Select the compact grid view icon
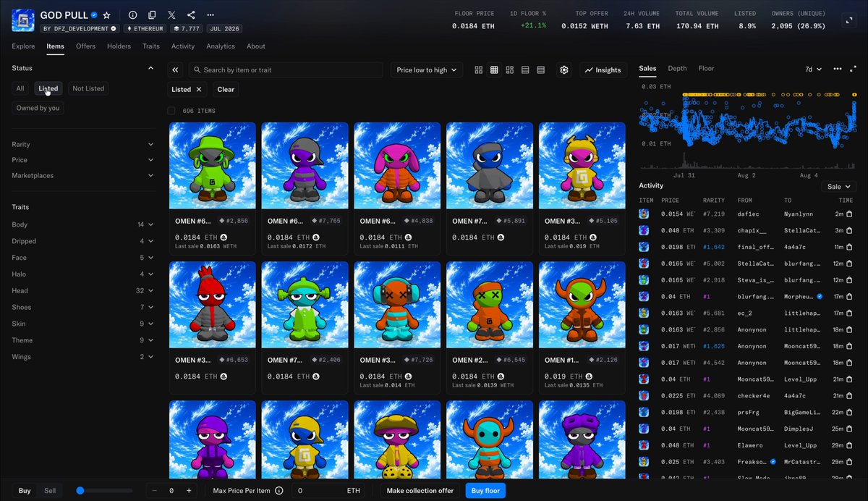Screen dimensions: 868x501 (x=494, y=70)
